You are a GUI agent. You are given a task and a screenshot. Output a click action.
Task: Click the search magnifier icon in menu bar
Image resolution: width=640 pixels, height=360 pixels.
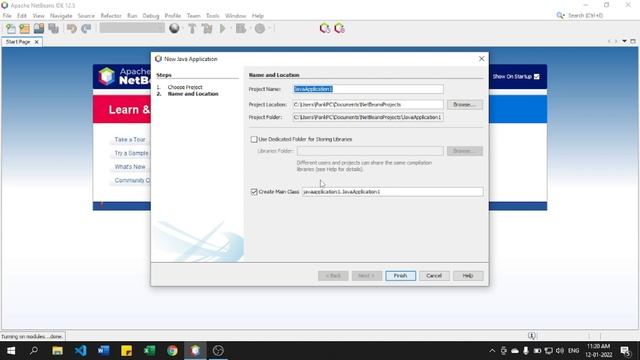(560, 16)
